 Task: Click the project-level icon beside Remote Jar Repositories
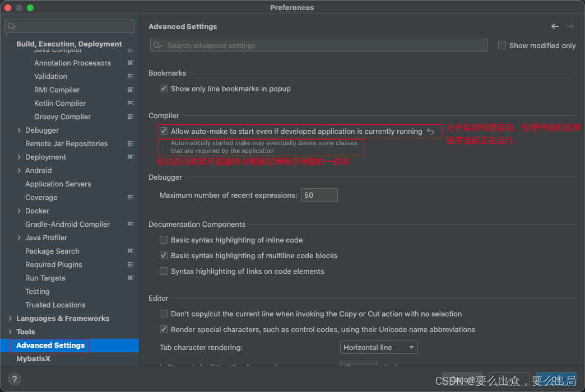pyautogui.click(x=131, y=143)
